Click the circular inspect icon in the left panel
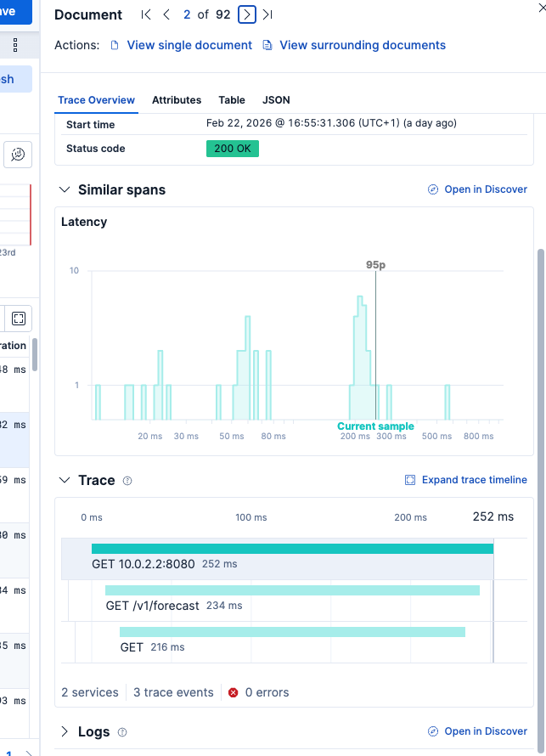This screenshot has height=756, width=546. pos(19,155)
